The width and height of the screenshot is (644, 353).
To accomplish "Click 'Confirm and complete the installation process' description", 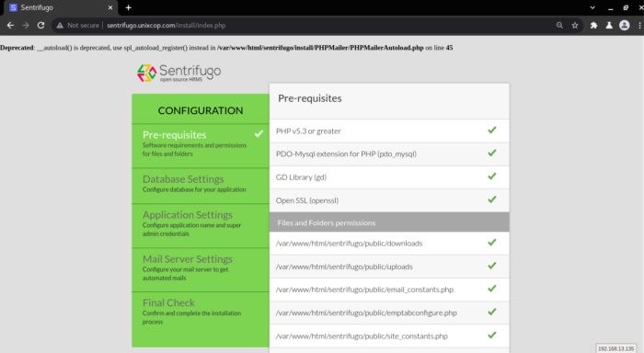I will pyautogui.click(x=191, y=317).
